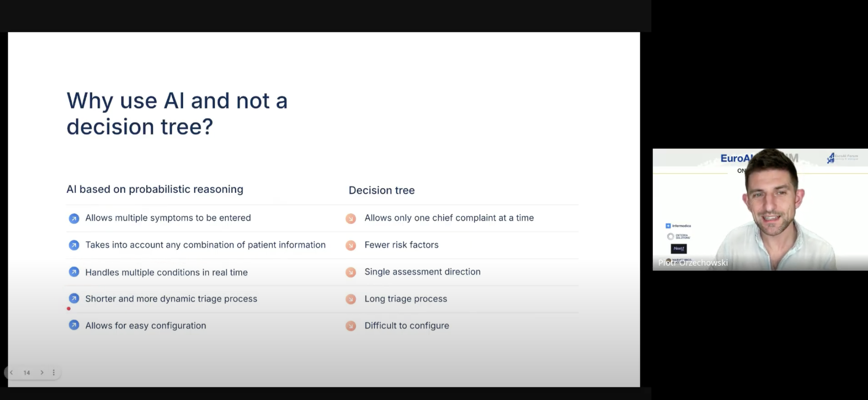The height and width of the screenshot is (400, 868).
Task: Click orange arrow next to 'Single assessment direction'
Action: coord(351,272)
